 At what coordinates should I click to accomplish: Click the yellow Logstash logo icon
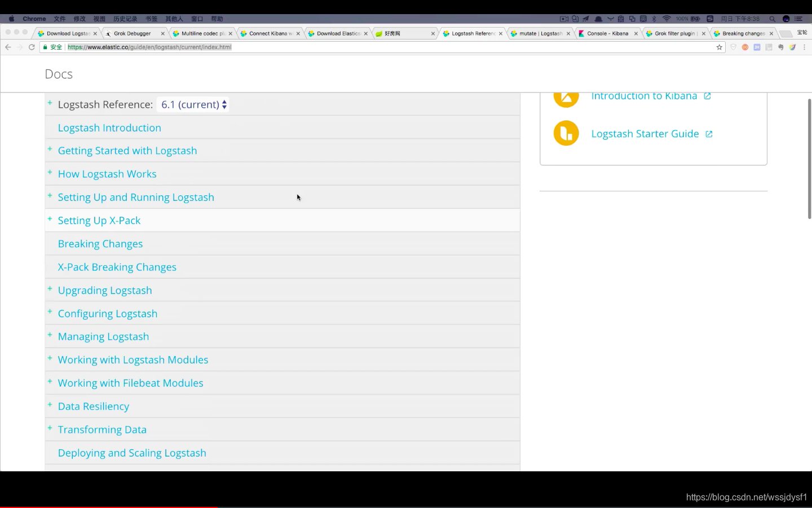(566, 133)
